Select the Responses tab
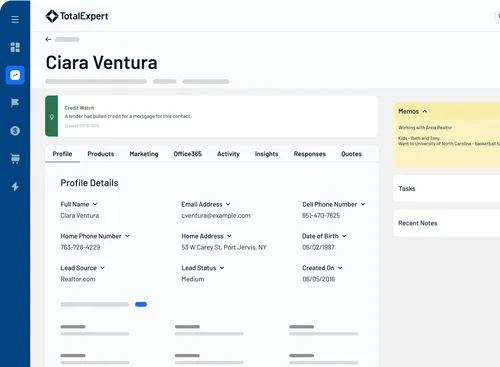The width and height of the screenshot is (500, 367). point(310,154)
